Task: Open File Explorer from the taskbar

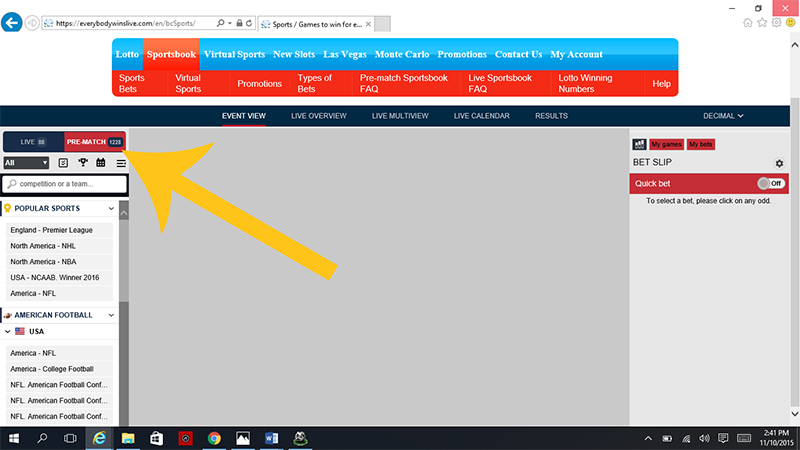Action: click(x=128, y=438)
